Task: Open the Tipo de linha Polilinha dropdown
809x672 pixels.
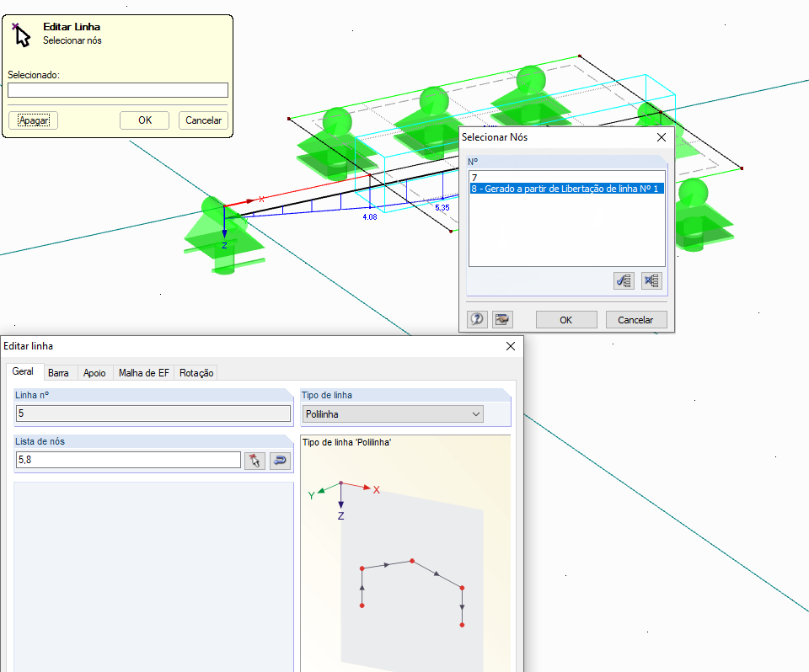Action: [x=393, y=414]
